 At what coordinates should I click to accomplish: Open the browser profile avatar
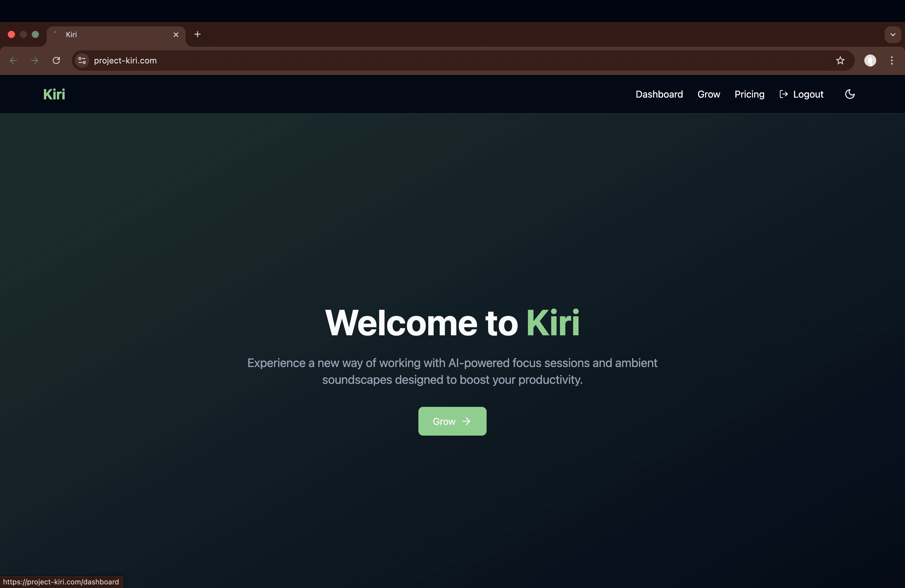(x=870, y=60)
